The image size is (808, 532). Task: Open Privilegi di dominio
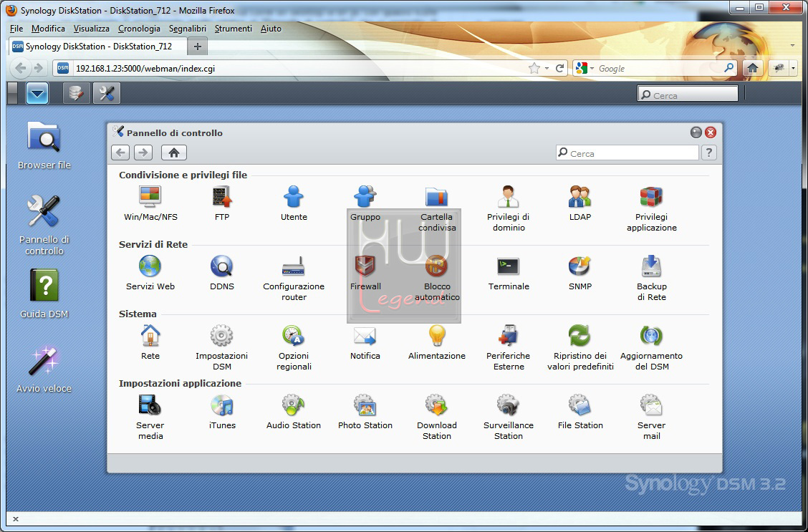pyautogui.click(x=509, y=208)
